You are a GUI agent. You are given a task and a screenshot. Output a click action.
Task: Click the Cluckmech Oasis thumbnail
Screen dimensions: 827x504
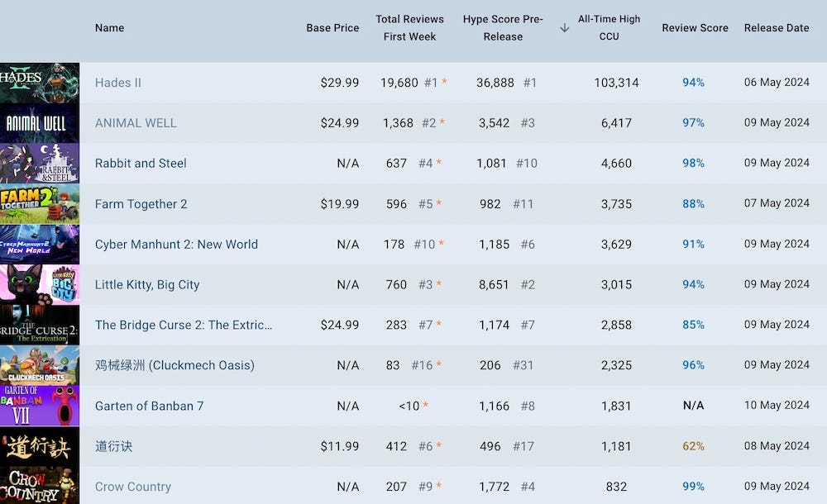pyautogui.click(x=40, y=365)
